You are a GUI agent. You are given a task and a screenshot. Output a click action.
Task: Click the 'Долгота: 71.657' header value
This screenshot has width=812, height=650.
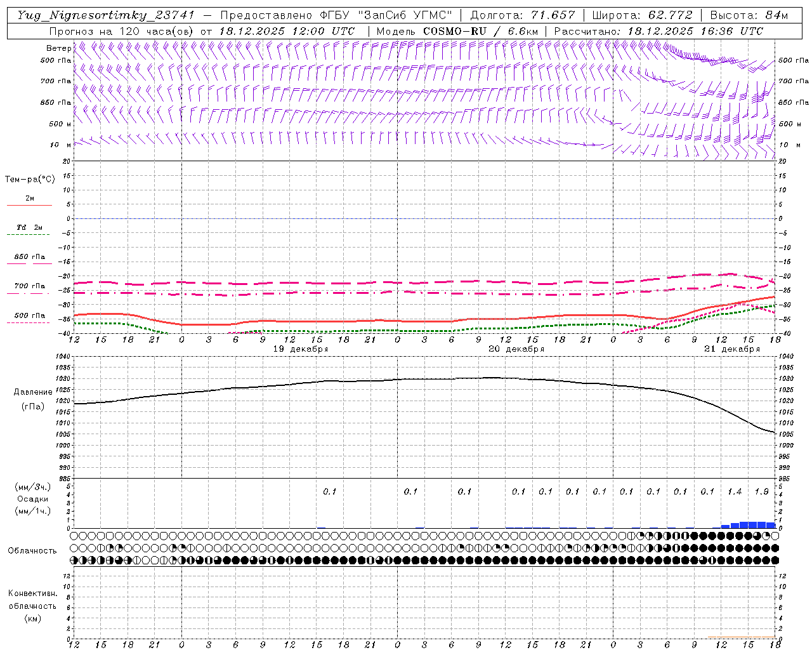click(x=523, y=15)
